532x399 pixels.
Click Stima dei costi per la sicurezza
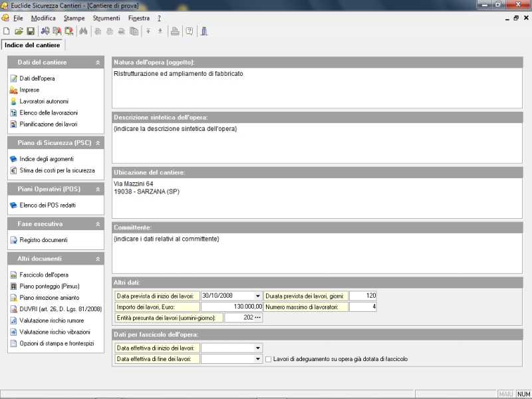[x=57, y=170]
